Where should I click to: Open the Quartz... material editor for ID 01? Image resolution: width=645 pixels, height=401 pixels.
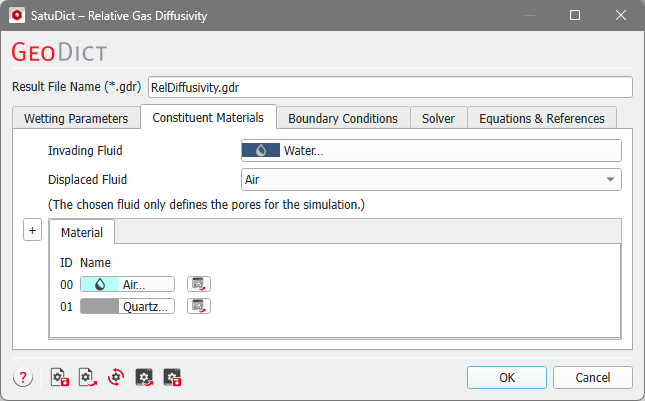coord(128,306)
